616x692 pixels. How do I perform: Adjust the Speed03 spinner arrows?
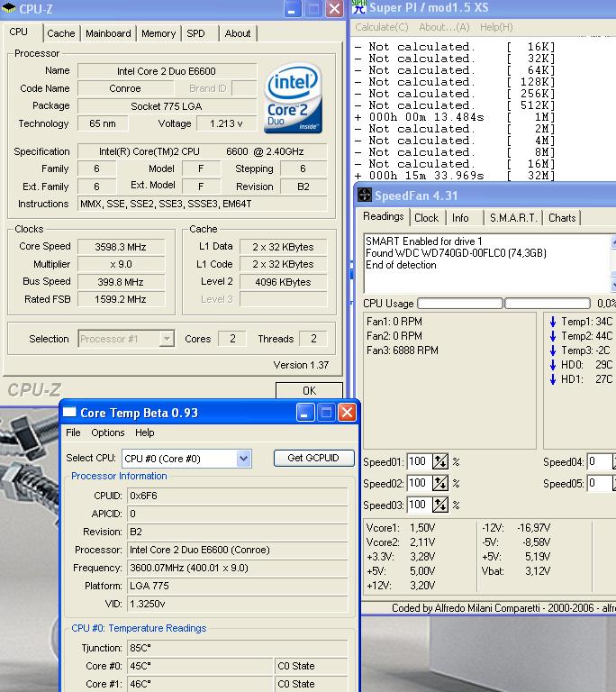pyautogui.click(x=440, y=505)
